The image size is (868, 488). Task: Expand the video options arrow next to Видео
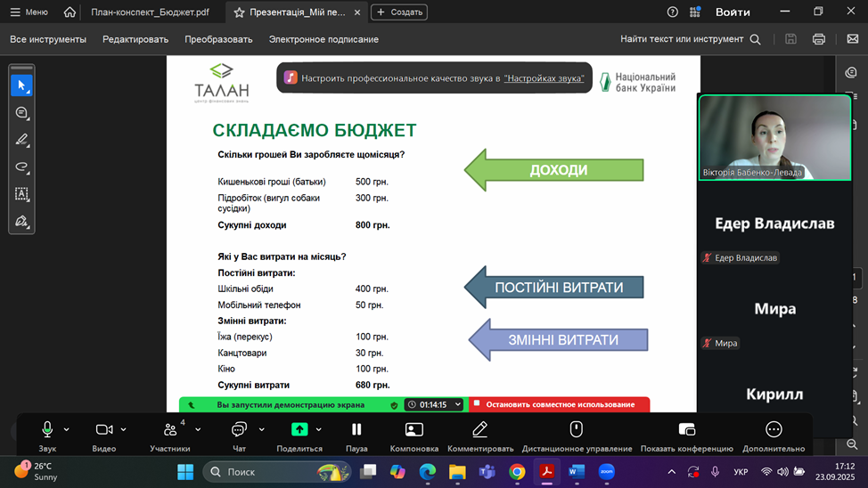(x=124, y=429)
